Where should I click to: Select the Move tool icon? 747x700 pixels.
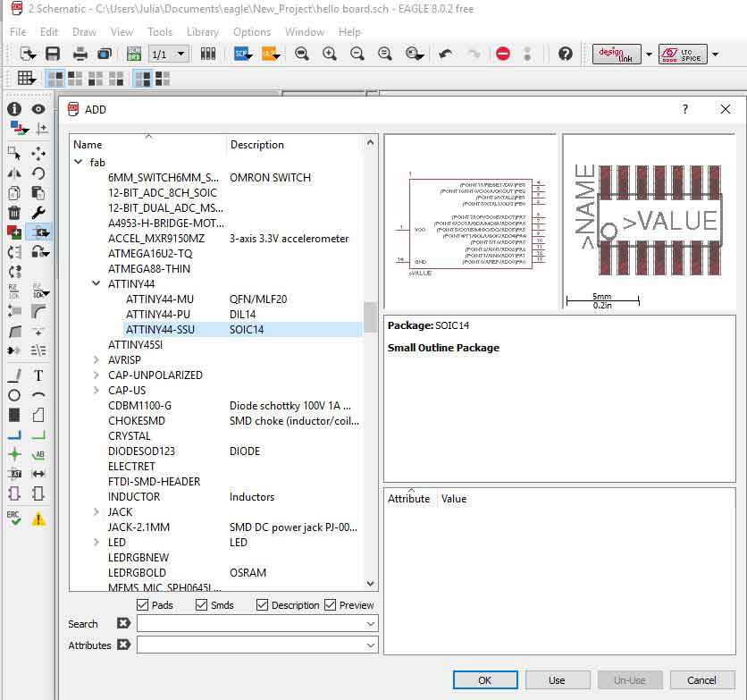tap(38, 154)
